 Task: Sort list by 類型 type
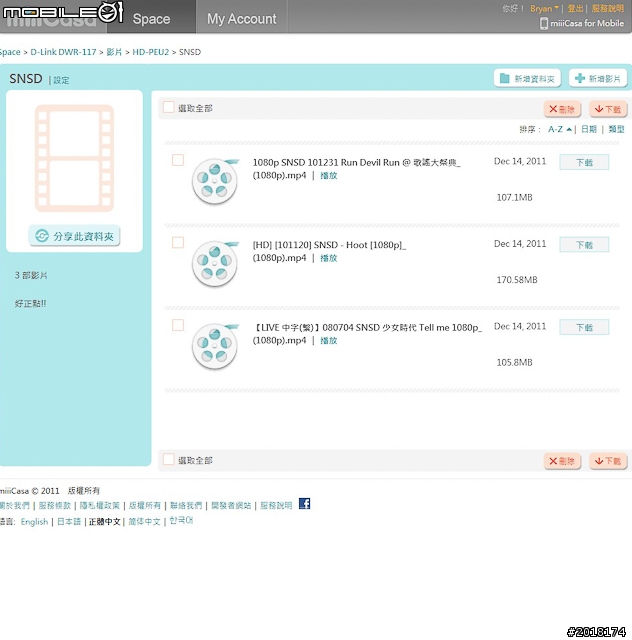pyautogui.click(x=616, y=129)
